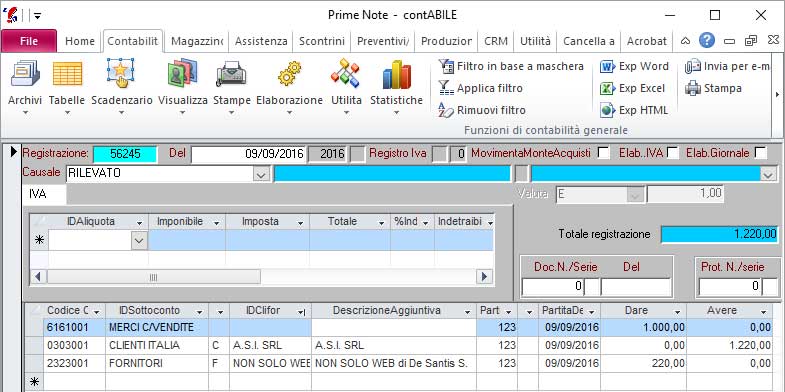
Task: Apply filter with Applica filtro
Action: [x=480, y=88]
